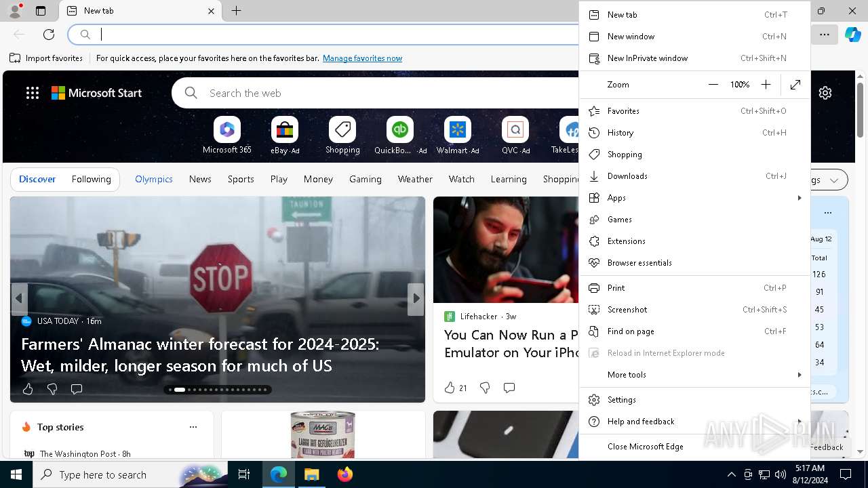Open the volume tray icon
The width and height of the screenshot is (868, 488).
coord(780,474)
